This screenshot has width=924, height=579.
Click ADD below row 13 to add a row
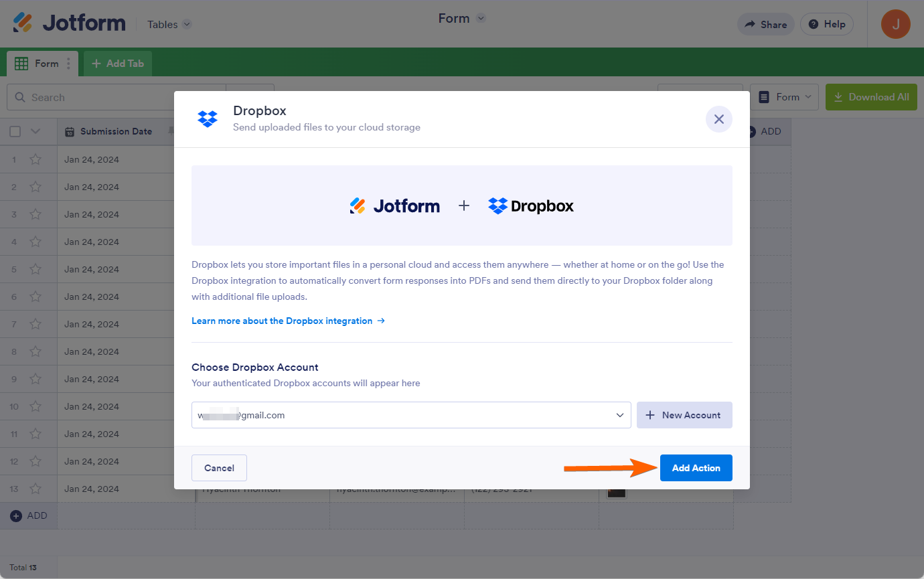point(29,515)
